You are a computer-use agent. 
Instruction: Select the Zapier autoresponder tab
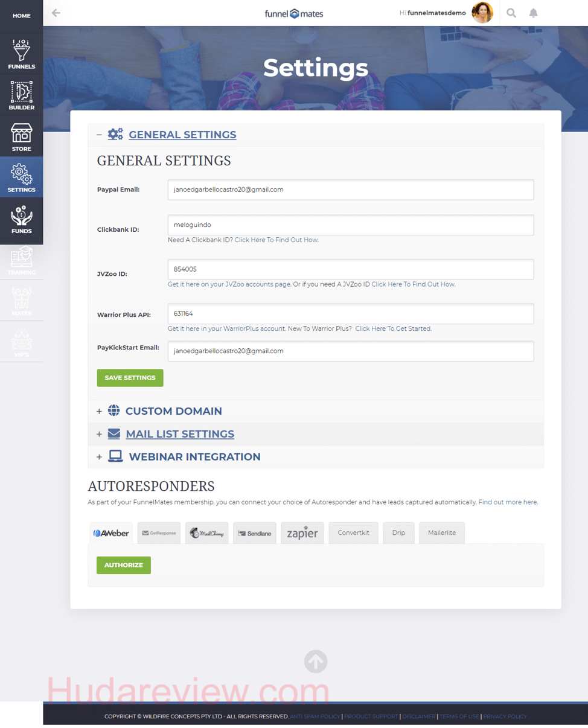tap(302, 533)
